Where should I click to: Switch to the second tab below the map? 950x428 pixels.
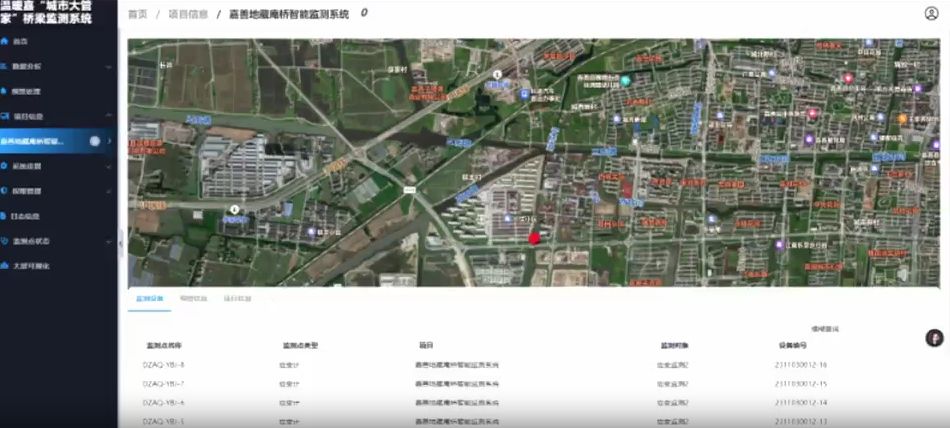click(193, 299)
